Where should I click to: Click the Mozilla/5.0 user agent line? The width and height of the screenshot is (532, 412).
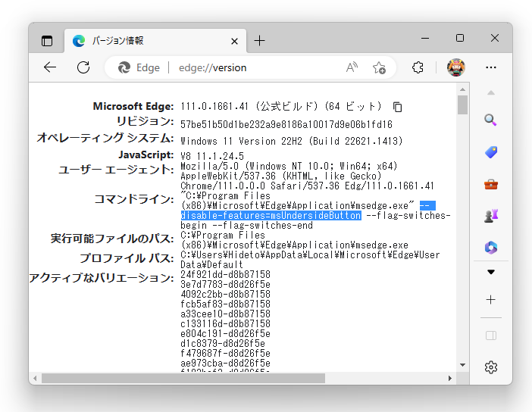tap(289, 166)
